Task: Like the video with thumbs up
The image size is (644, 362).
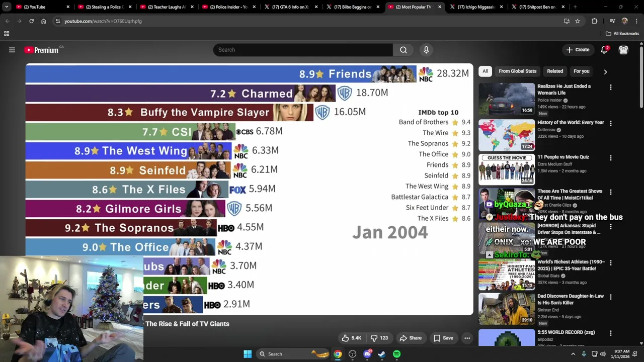Action: tap(351, 338)
